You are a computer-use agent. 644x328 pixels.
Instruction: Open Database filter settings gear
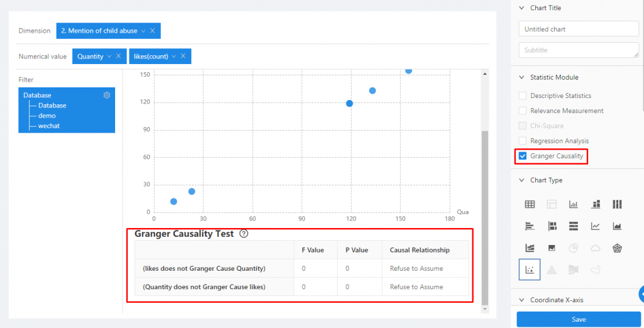coord(107,96)
